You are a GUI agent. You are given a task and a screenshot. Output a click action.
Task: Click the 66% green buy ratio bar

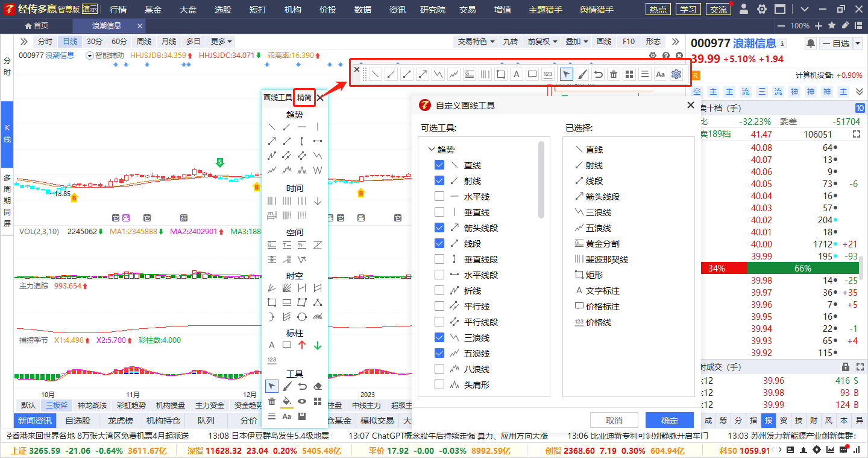pyautogui.click(x=802, y=269)
